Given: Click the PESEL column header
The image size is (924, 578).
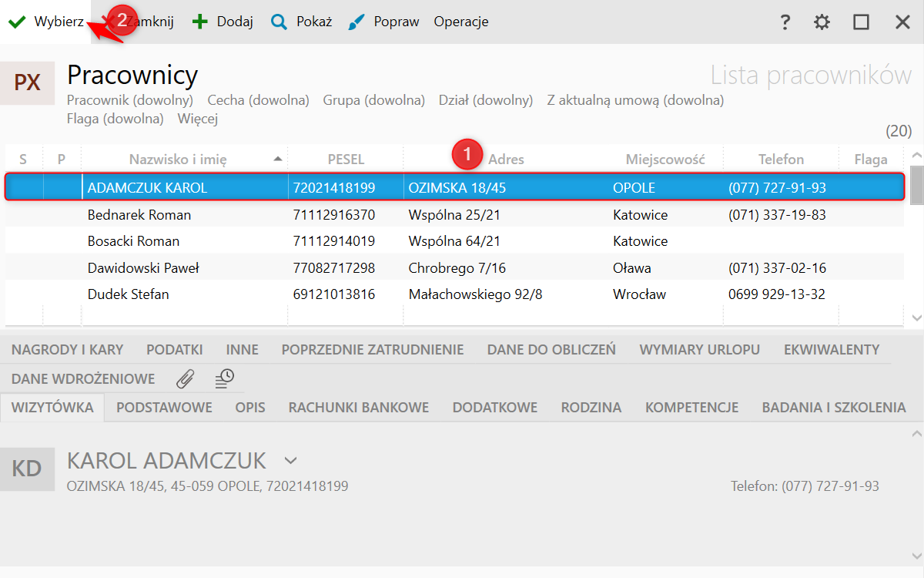Looking at the screenshot, I should pos(346,159).
